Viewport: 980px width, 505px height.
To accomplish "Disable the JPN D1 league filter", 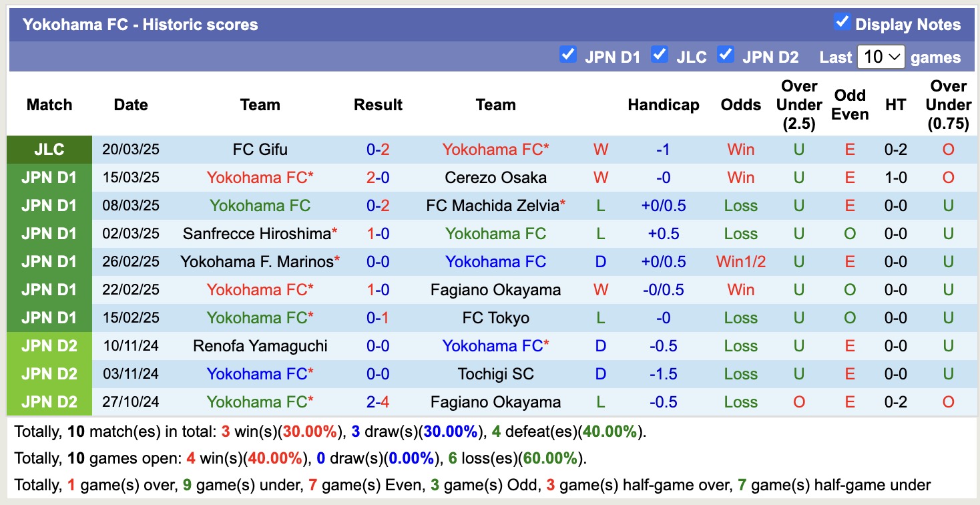I will coord(568,56).
